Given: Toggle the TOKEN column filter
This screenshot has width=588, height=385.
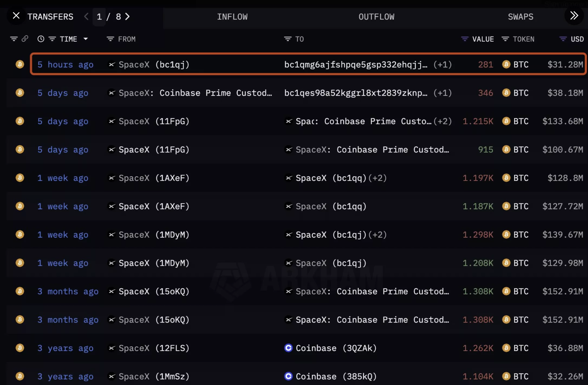Looking at the screenshot, I should [505, 39].
